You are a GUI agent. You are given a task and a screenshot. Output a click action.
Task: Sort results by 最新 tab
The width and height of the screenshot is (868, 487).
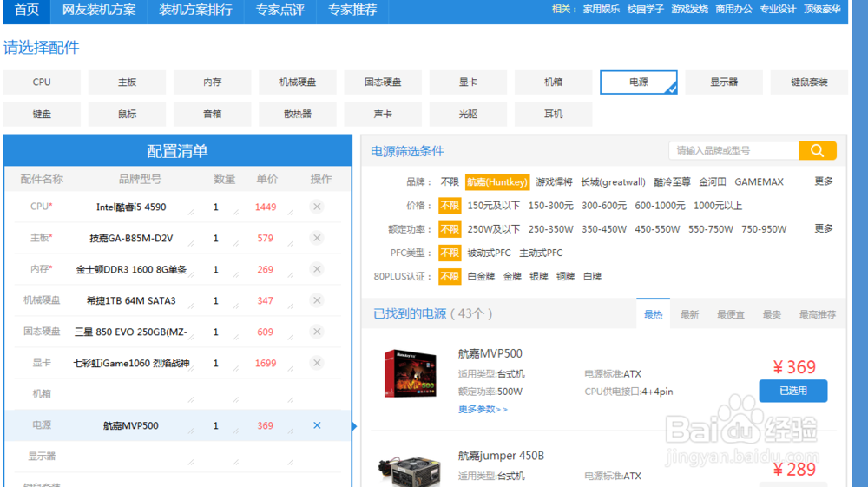(x=689, y=314)
